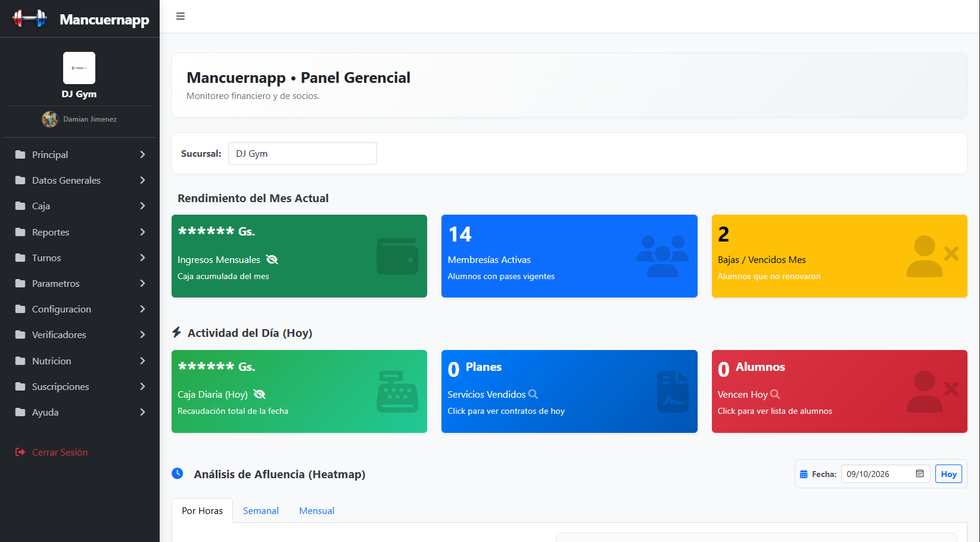Click the DJ Gym logo thumbnail
Viewport: 980px width, 542px height.
[79, 68]
